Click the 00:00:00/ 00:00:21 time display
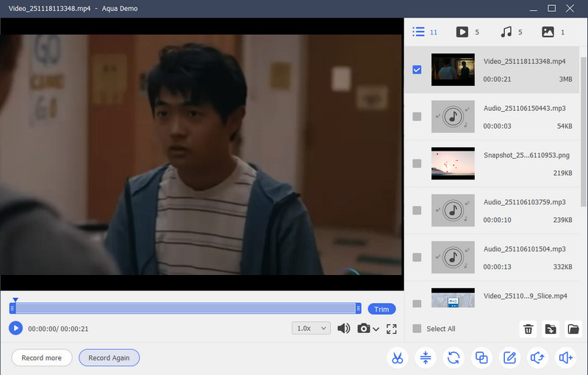588x375 pixels. (x=58, y=329)
